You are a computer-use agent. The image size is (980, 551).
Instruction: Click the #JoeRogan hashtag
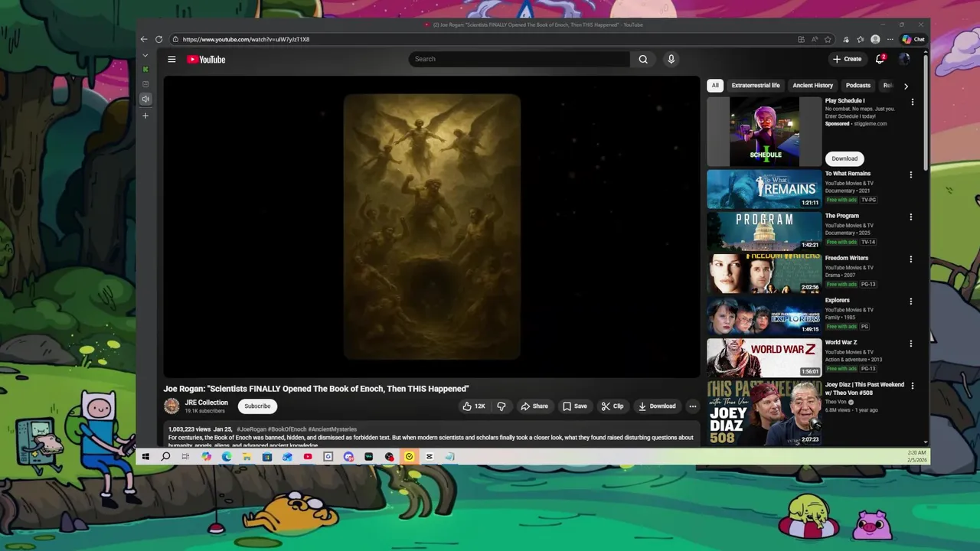click(251, 429)
